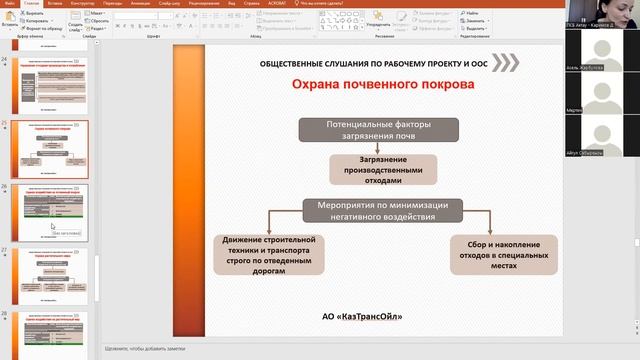Click participant tile 'Асель Жакбупова'
The height and width of the screenshot is (360, 640).
click(602, 51)
